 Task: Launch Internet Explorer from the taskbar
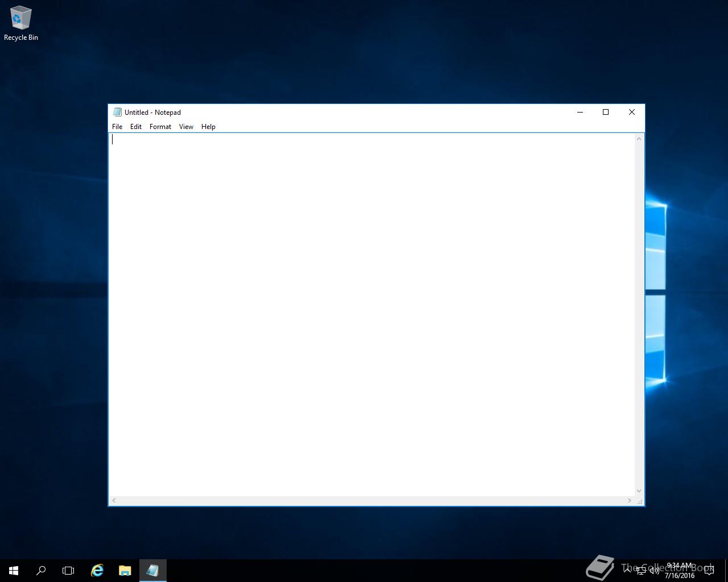(x=97, y=571)
